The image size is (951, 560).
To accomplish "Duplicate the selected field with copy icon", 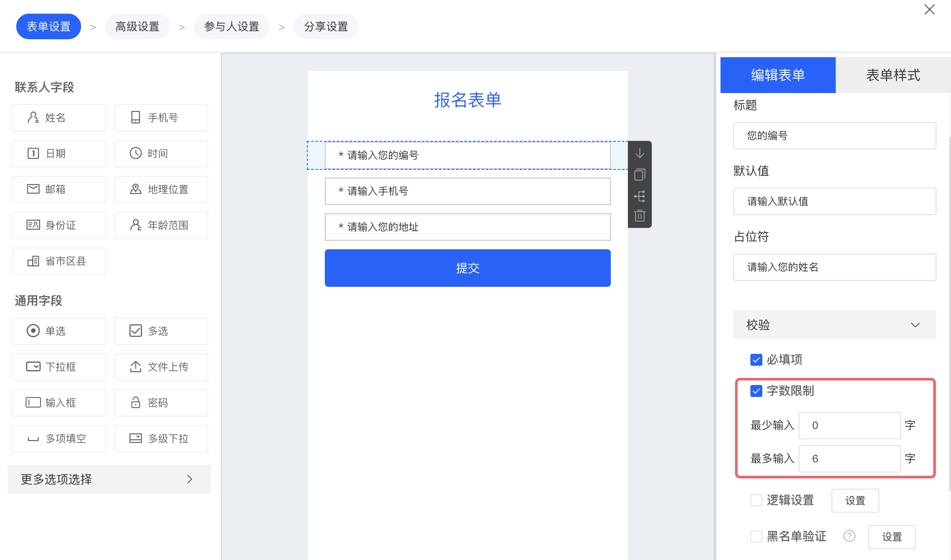I will pyautogui.click(x=640, y=175).
